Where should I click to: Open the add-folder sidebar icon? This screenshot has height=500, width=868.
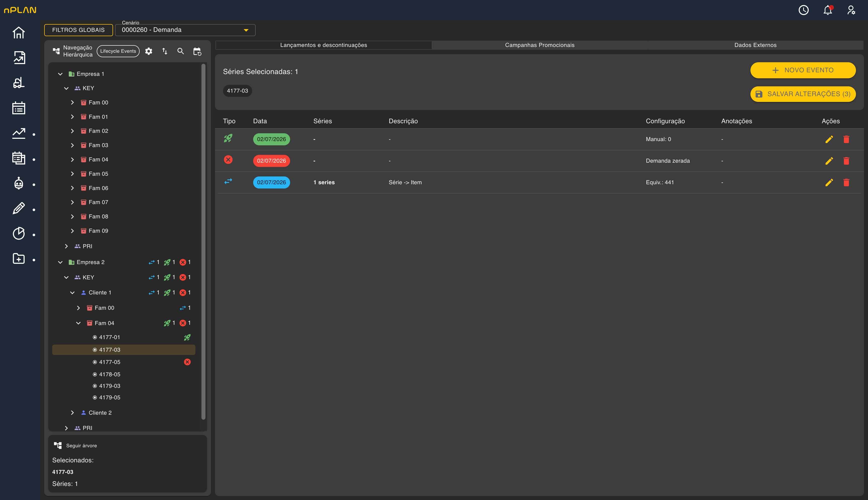(19, 258)
